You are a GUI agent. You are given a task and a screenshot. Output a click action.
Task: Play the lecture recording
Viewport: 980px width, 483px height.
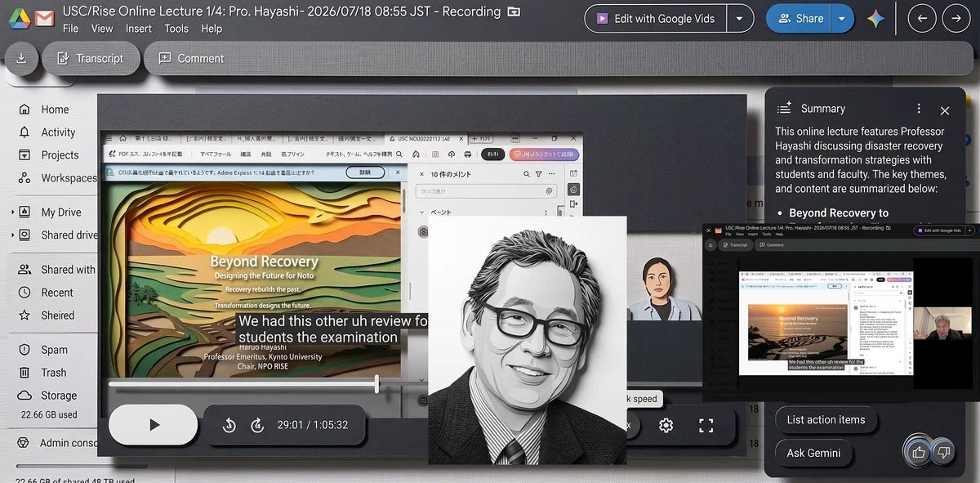click(154, 425)
